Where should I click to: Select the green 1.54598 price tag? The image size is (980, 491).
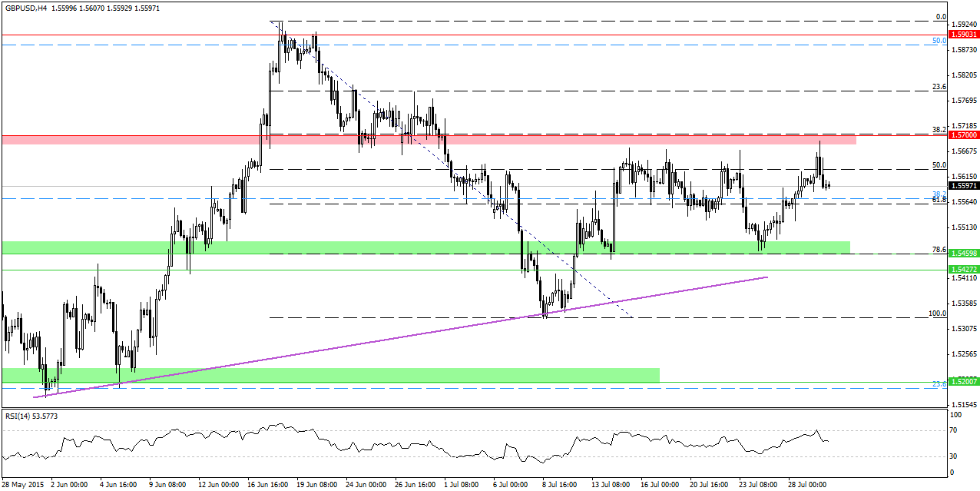[964, 254]
